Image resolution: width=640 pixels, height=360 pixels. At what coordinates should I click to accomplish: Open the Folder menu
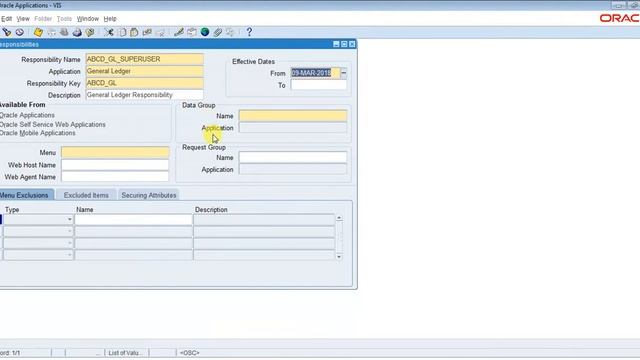[43, 19]
